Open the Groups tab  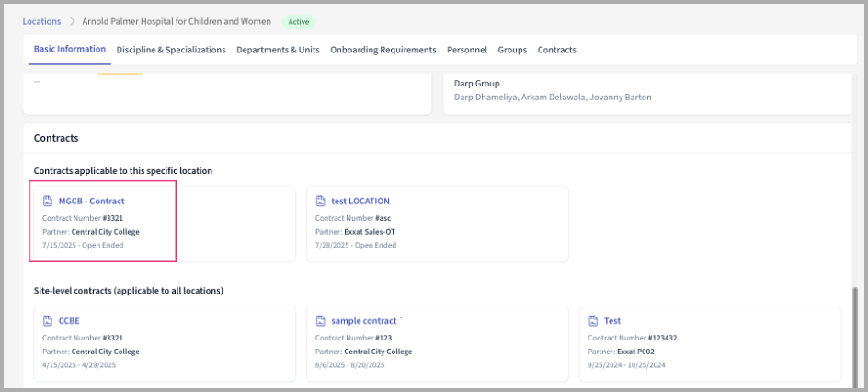(x=512, y=50)
